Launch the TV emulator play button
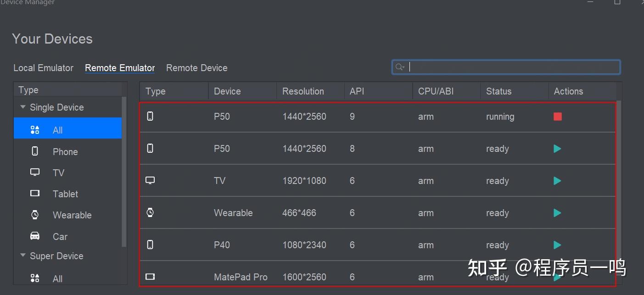The width and height of the screenshot is (644, 295). click(557, 181)
